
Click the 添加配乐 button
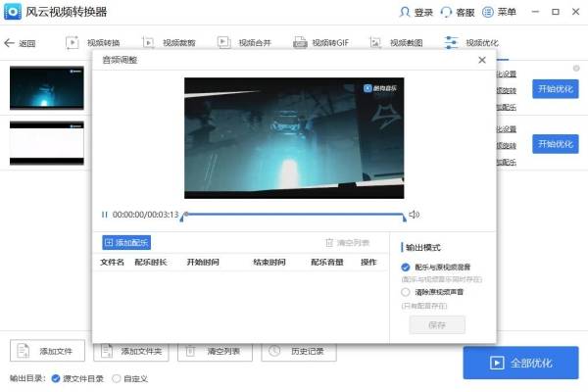click(126, 243)
